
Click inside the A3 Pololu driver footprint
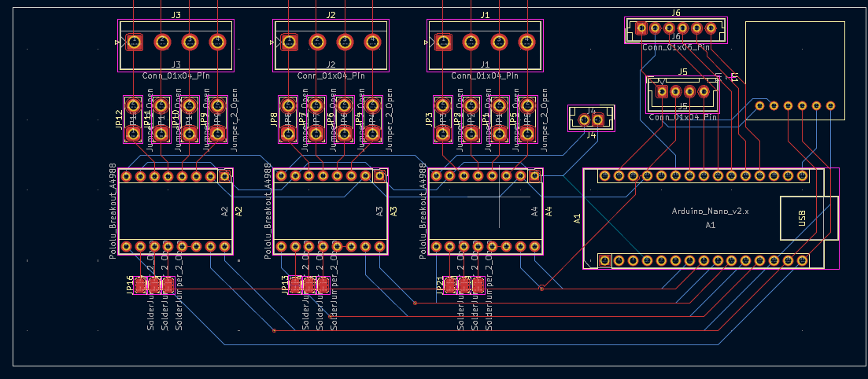coord(327,212)
